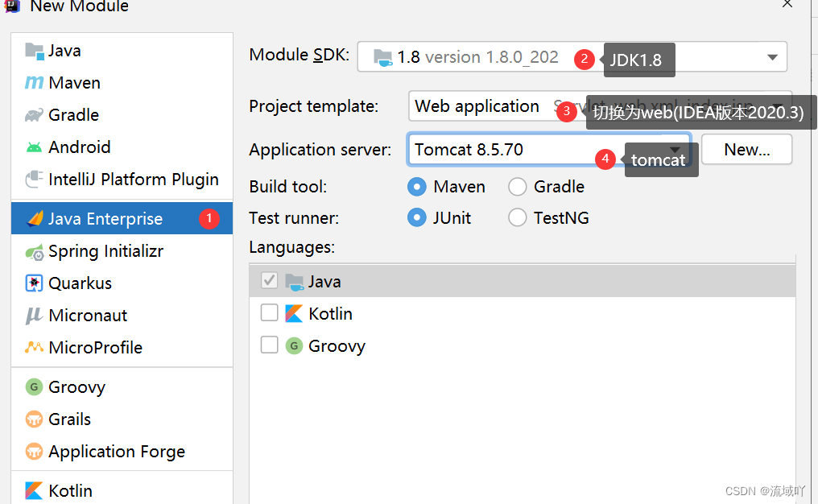
Task: Choose Application Forge in the sidebar
Action: (122, 452)
